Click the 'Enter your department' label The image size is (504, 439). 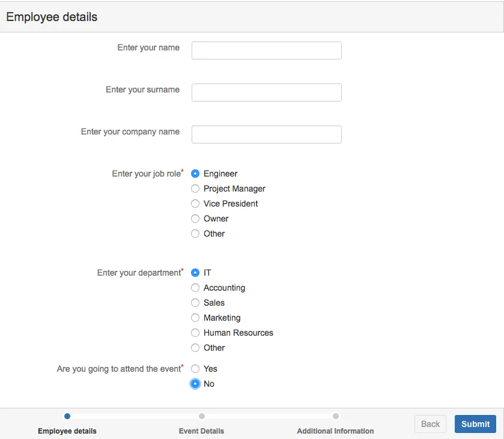coord(140,273)
